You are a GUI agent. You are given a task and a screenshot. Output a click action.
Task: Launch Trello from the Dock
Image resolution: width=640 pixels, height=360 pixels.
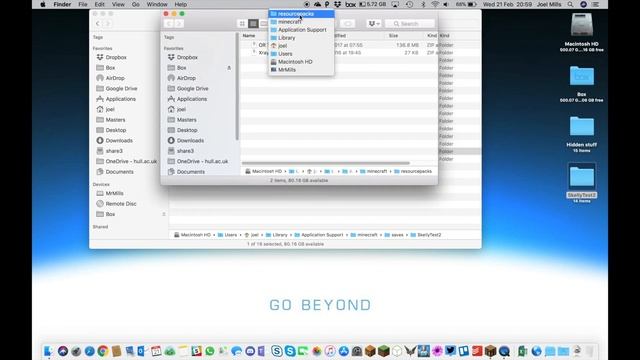pyautogui.click(x=464, y=351)
